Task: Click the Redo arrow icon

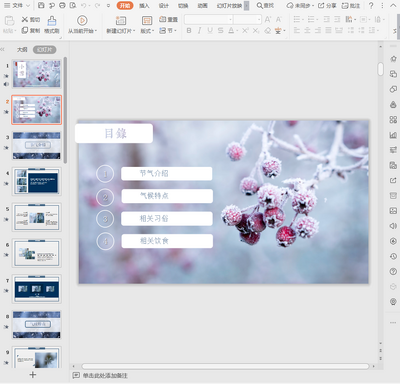Action: pyautogui.click(x=97, y=5)
